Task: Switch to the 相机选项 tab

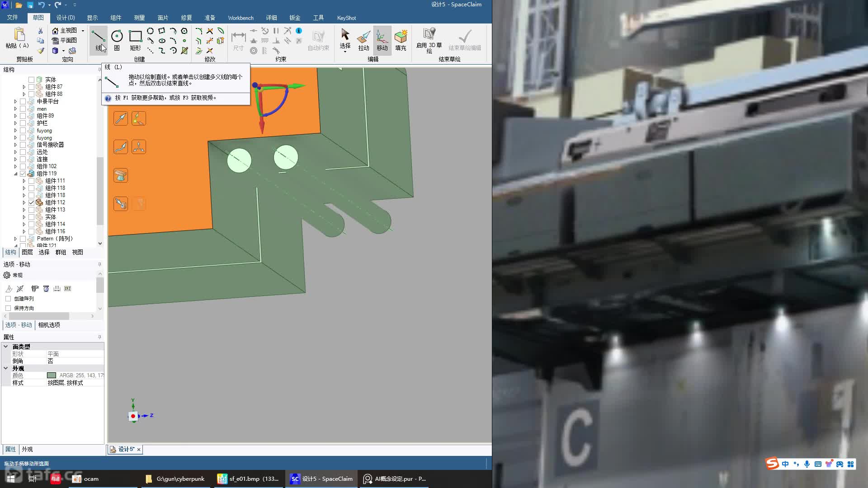Action: click(x=49, y=325)
